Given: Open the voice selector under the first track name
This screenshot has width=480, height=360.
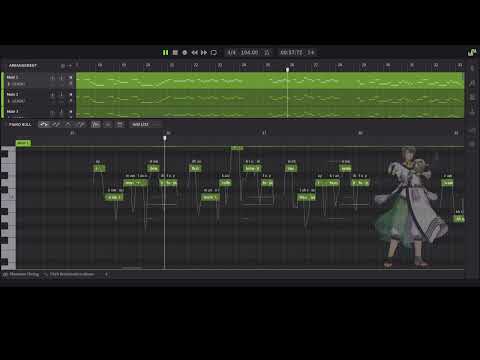Looking at the screenshot, I should point(17,84).
